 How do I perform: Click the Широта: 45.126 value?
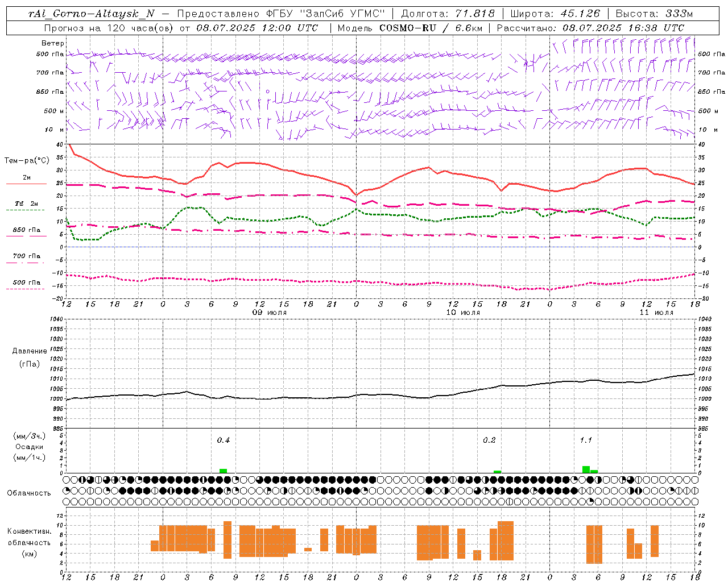coord(555,14)
